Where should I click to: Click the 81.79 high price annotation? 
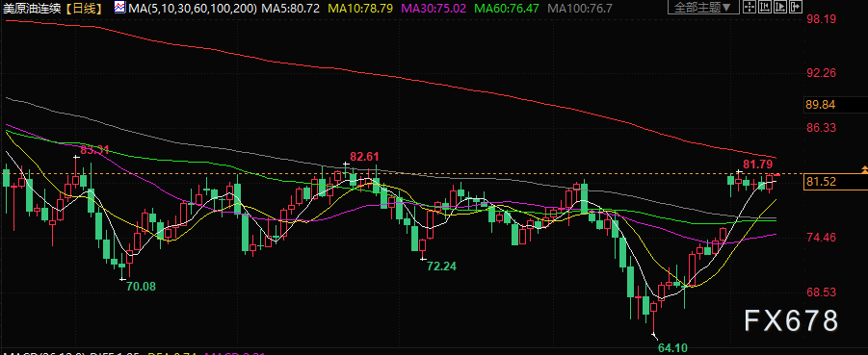757,165
